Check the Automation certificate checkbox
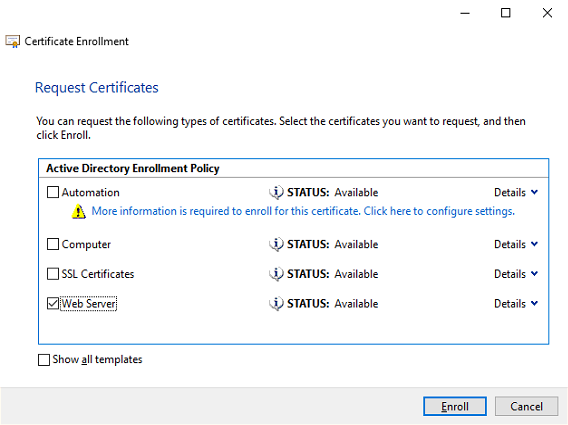568x425 pixels. (x=53, y=192)
